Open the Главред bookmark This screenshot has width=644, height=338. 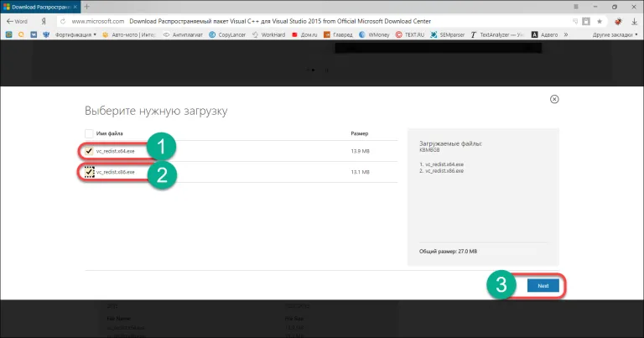click(338, 35)
